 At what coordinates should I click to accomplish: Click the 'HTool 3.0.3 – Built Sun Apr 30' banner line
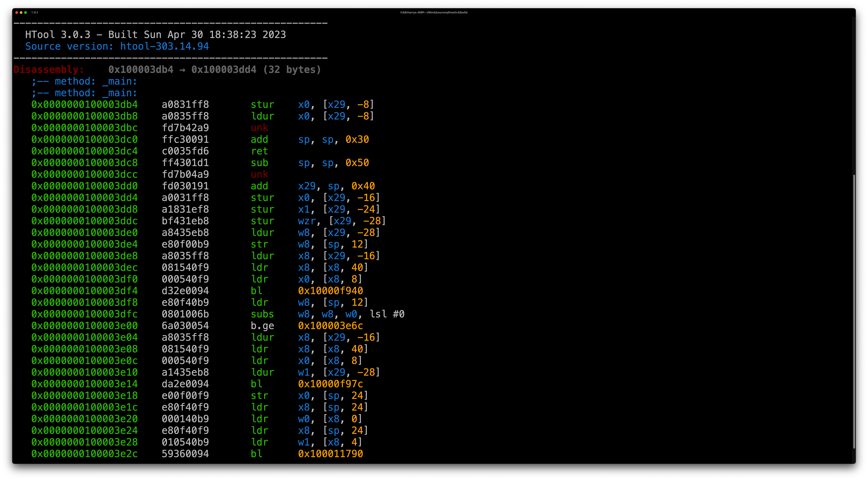coord(156,35)
